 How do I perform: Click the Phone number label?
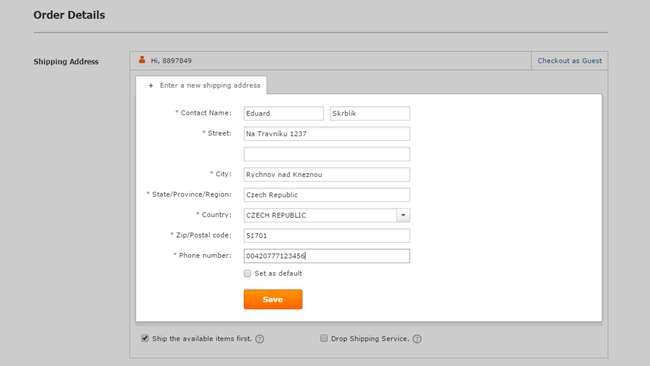tap(202, 255)
